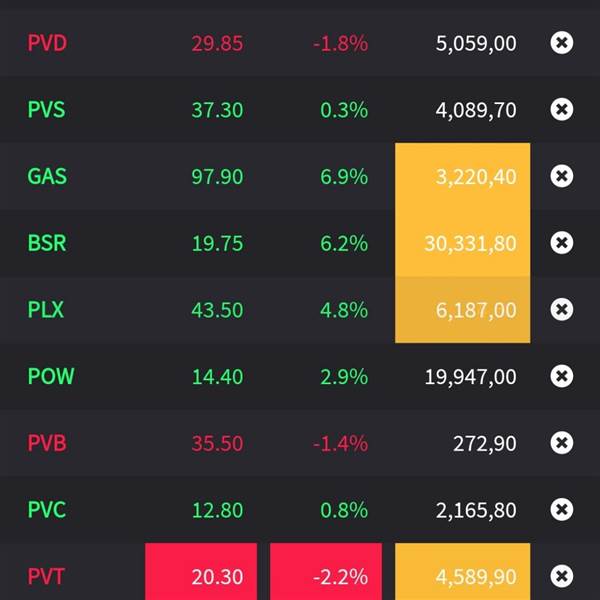Select the PVT ticker symbol
The width and height of the screenshot is (600, 600).
pyautogui.click(x=46, y=576)
